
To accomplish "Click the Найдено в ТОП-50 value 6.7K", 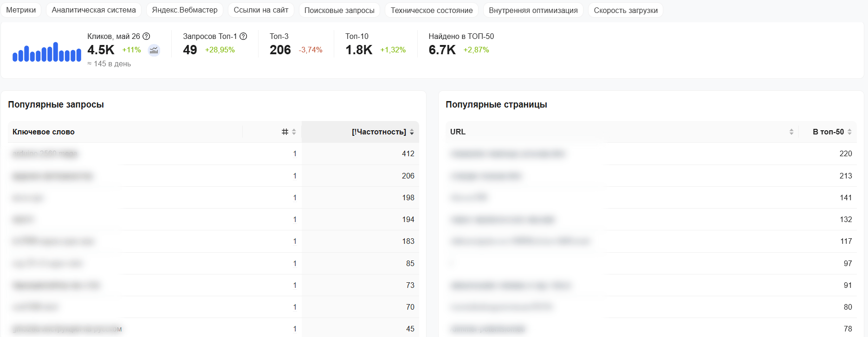I will click(x=442, y=50).
